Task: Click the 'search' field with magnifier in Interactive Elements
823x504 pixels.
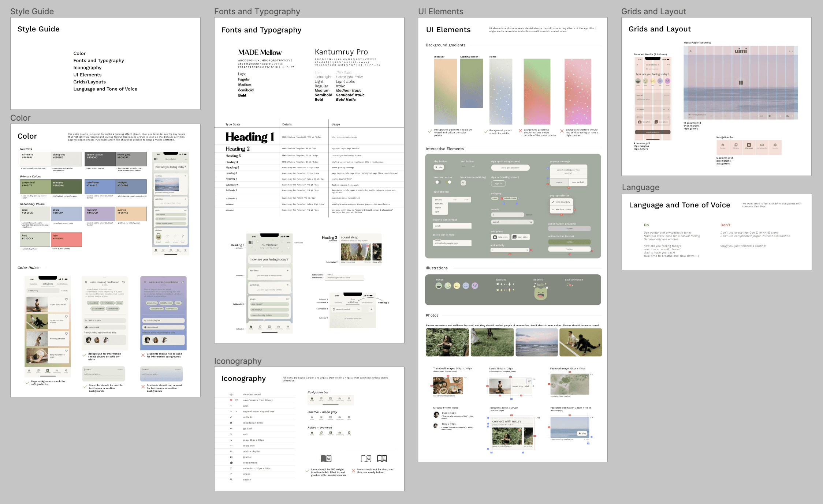Action: (512, 222)
